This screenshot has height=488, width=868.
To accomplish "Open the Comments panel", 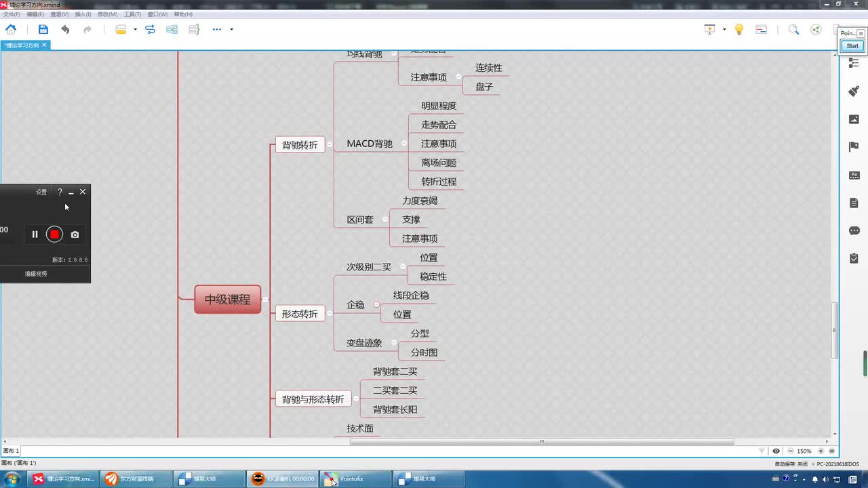I will click(854, 230).
